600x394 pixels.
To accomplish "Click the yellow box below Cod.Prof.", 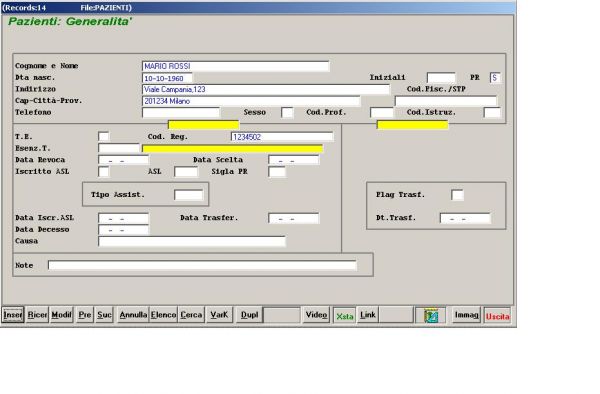I will [412, 125].
